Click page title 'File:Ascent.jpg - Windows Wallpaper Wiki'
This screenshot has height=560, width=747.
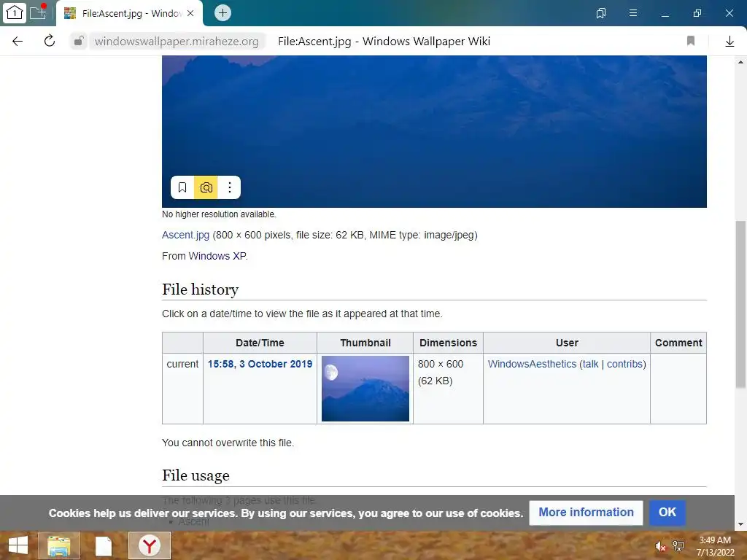[x=384, y=42]
